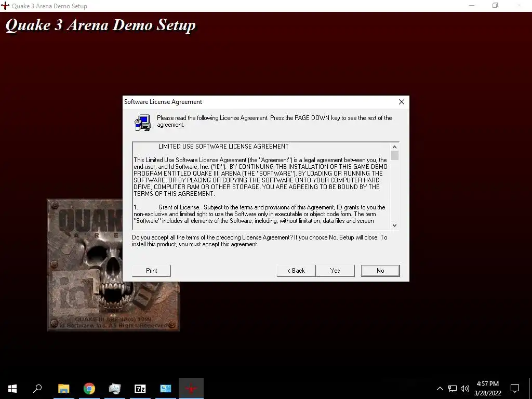Click the Yes button to accept license
The height and width of the screenshot is (399, 532).
[x=335, y=270]
